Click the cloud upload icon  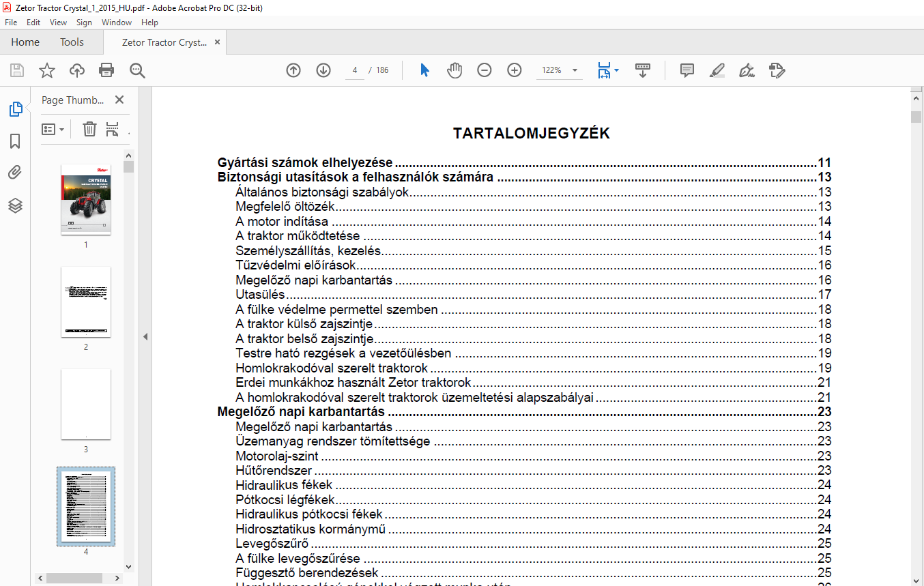(x=76, y=70)
